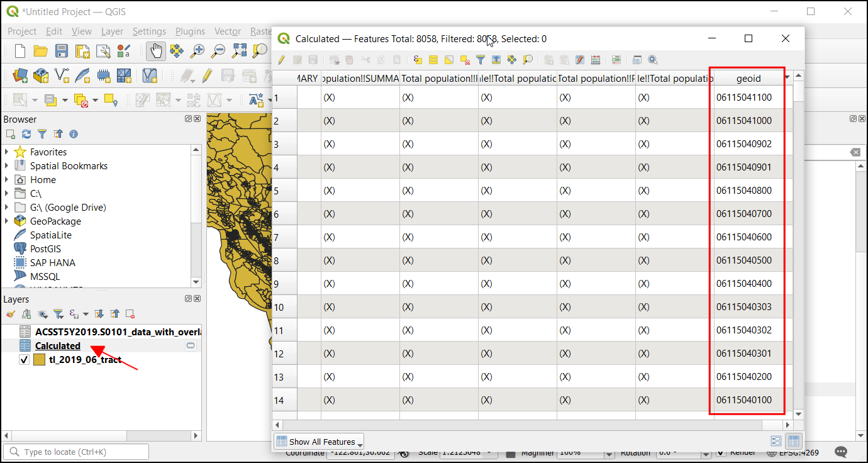
Task: Toggle editing mode pencil in attribute table
Action: tap(281, 60)
